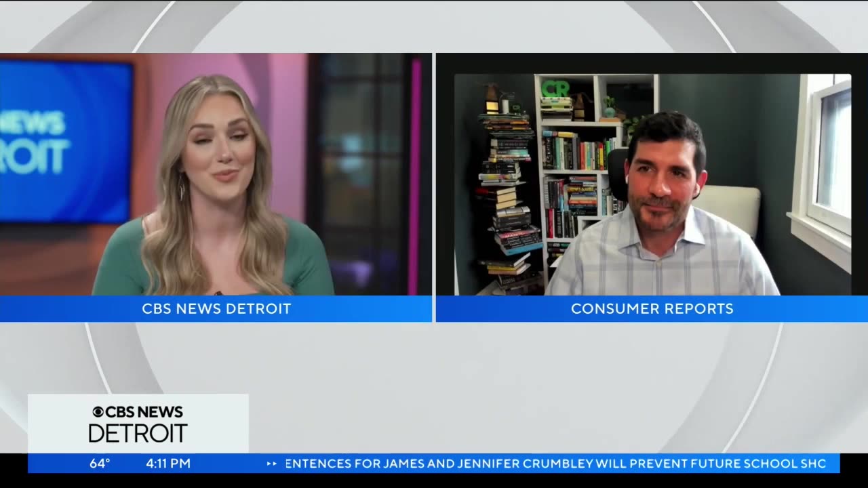
Task: Click the ticker double-arrow icon
Action: point(272,464)
